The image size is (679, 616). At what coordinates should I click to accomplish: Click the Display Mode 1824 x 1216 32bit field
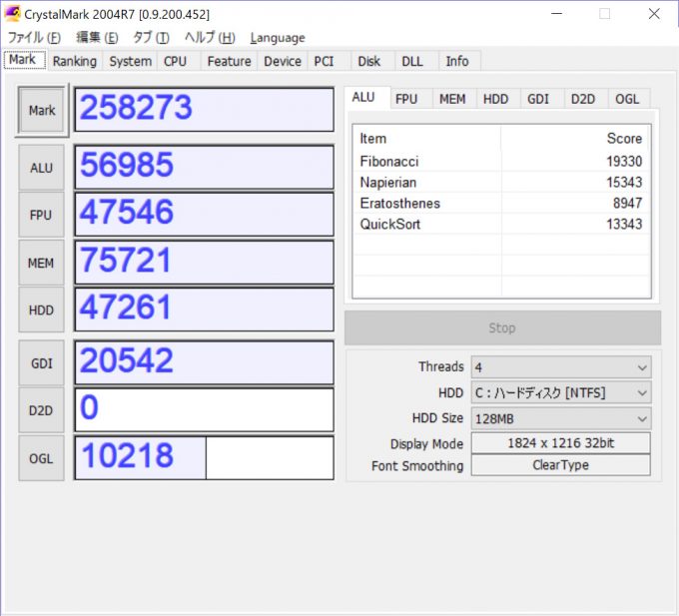[x=561, y=443]
